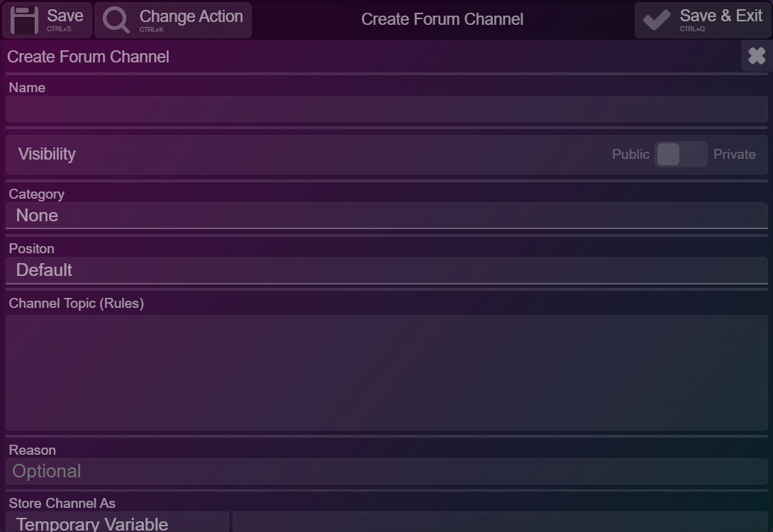Click the Create Forum Channel section heading
This screenshot has height=532, width=773.
88,57
